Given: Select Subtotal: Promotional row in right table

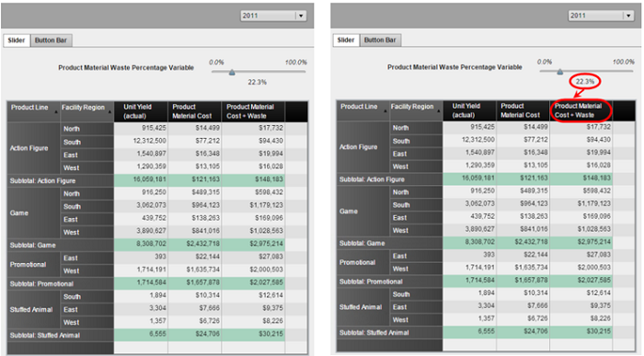Looking at the screenshot, I should [486, 281].
